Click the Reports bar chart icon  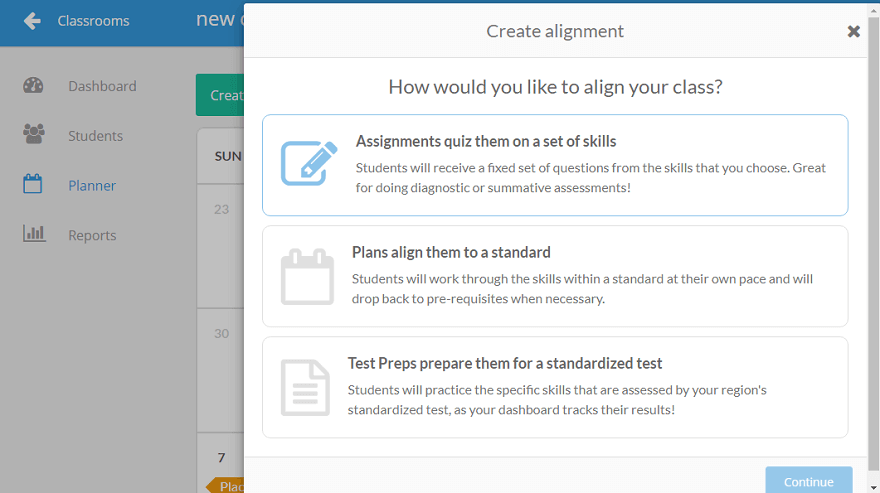click(x=34, y=235)
